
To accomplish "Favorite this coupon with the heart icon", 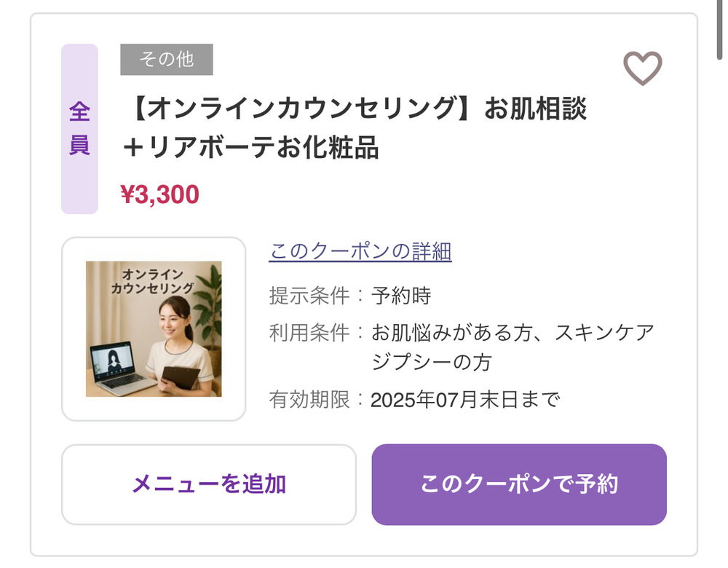I will [642, 68].
